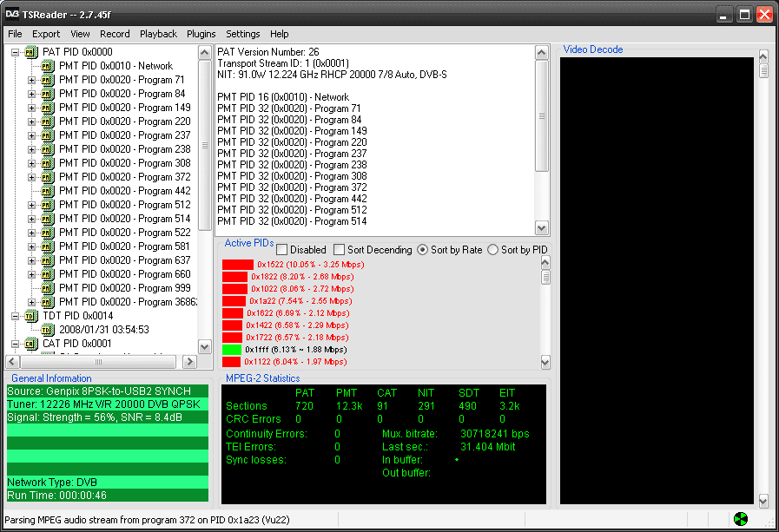The height and width of the screenshot is (532, 779).
Task: Click the TDT PID 0x0014 table icon
Action: point(30,316)
